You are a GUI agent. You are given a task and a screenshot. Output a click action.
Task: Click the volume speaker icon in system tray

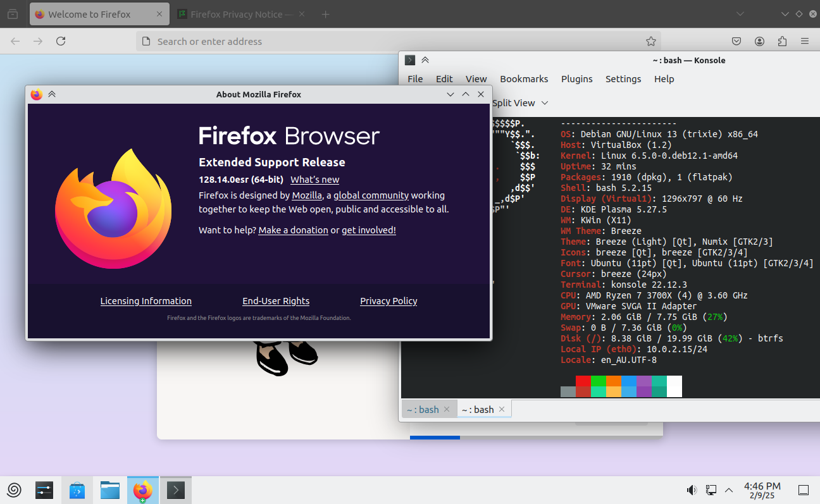click(x=692, y=489)
